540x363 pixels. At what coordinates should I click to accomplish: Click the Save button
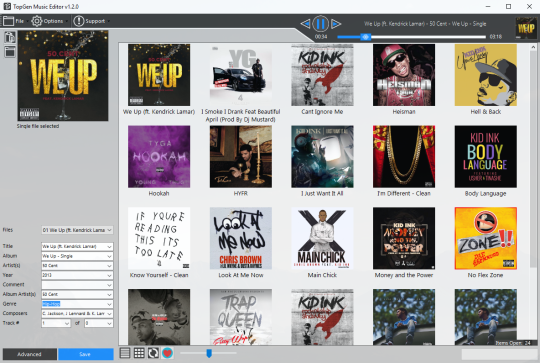[85, 354]
